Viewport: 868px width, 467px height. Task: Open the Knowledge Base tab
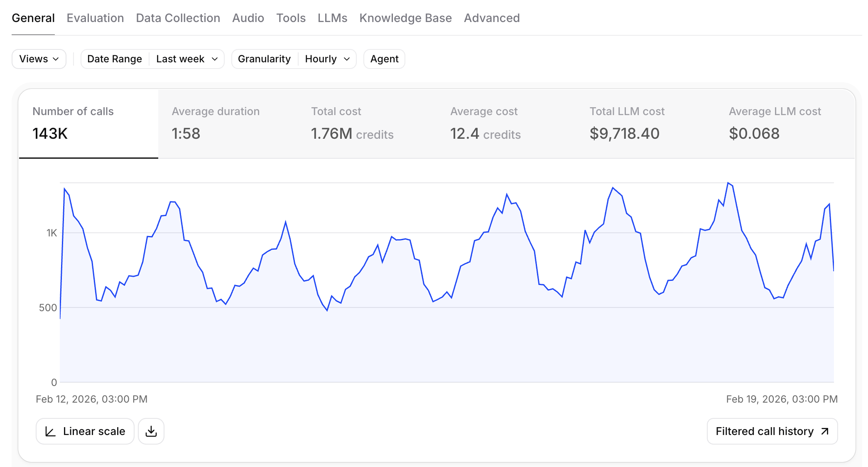[406, 18]
